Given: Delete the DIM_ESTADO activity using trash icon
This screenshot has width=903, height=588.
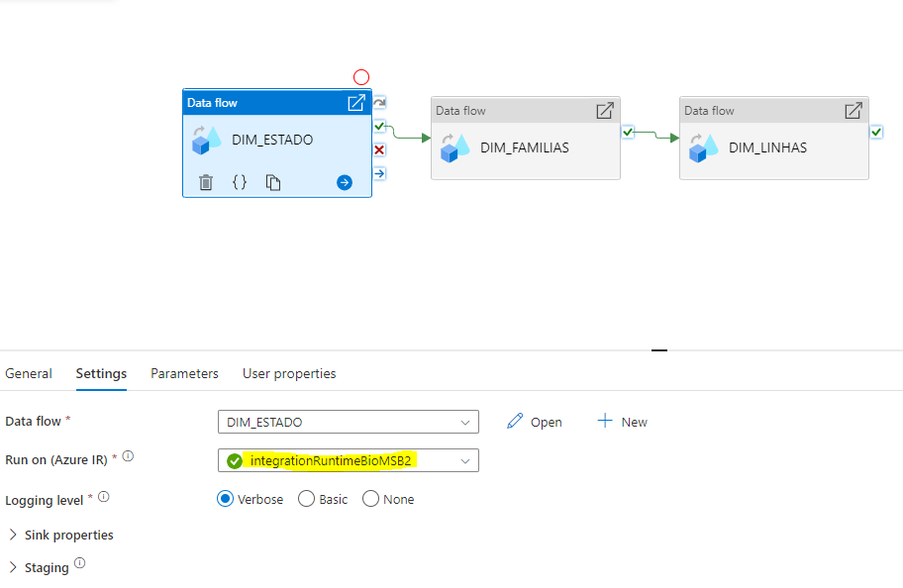Looking at the screenshot, I should click(x=208, y=182).
